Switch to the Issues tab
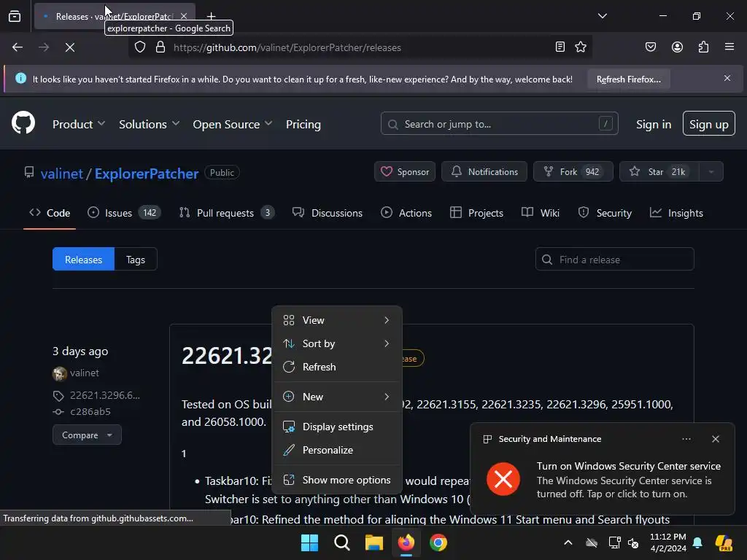The image size is (747, 560). [124, 213]
